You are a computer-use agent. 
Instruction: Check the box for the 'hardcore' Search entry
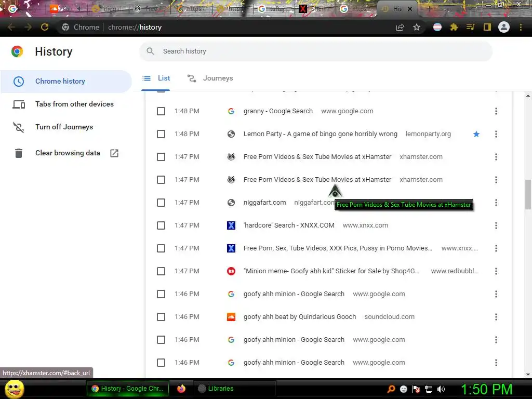click(x=161, y=225)
